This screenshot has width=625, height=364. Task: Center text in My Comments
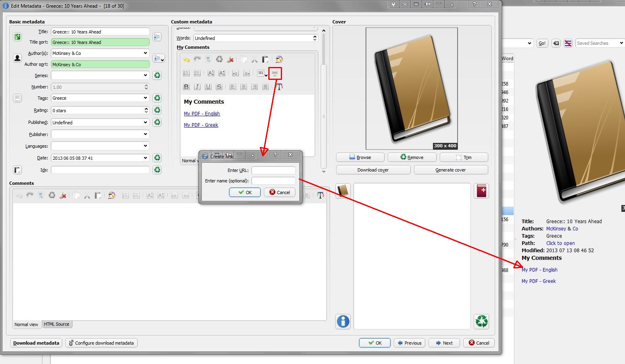click(244, 87)
